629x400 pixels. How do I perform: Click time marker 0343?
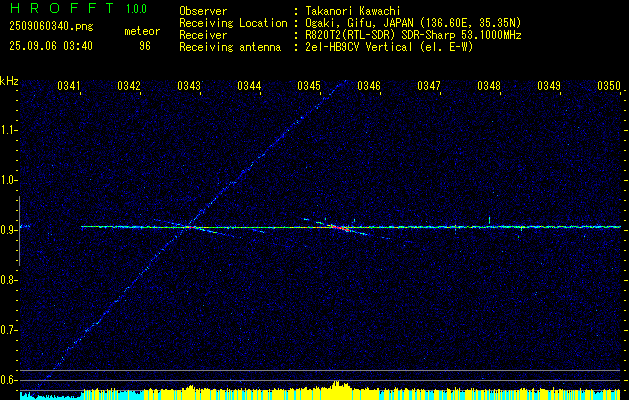click(x=189, y=85)
